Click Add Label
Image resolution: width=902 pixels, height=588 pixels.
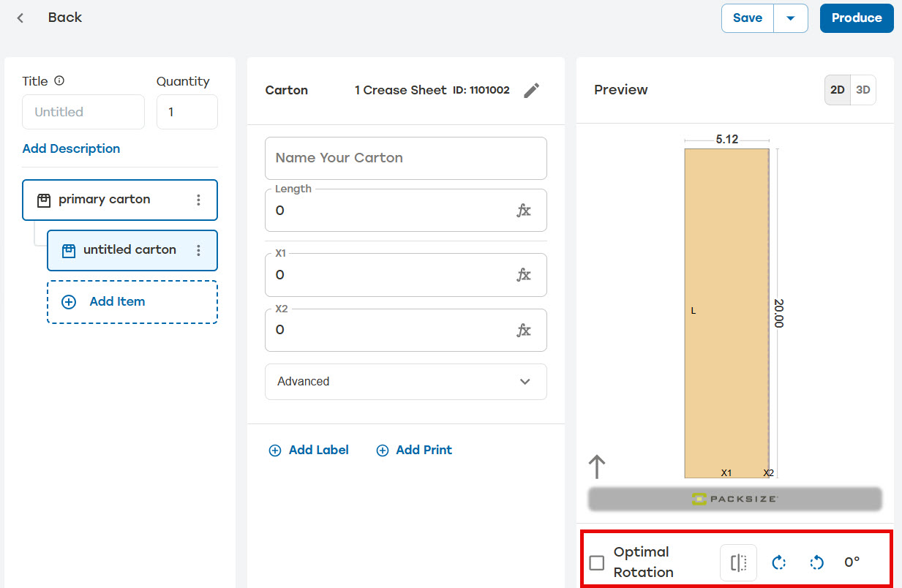point(309,451)
